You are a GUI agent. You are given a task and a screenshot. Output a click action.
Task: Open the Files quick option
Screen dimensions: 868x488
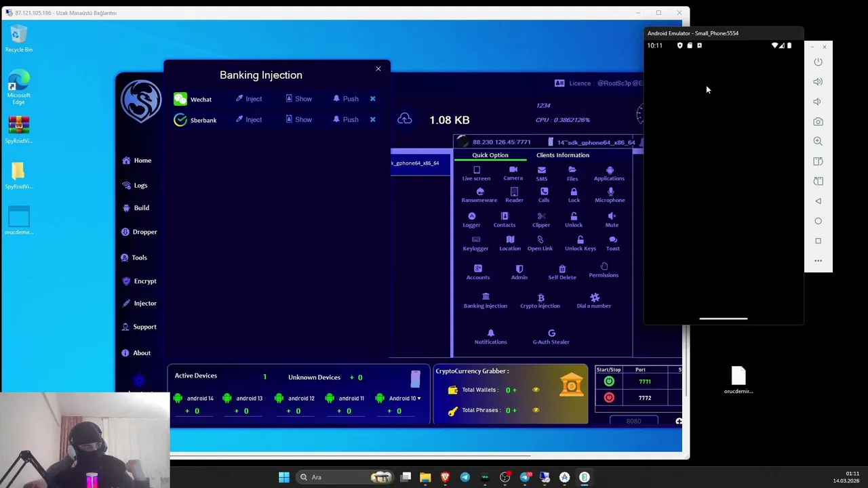pos(572,174)
